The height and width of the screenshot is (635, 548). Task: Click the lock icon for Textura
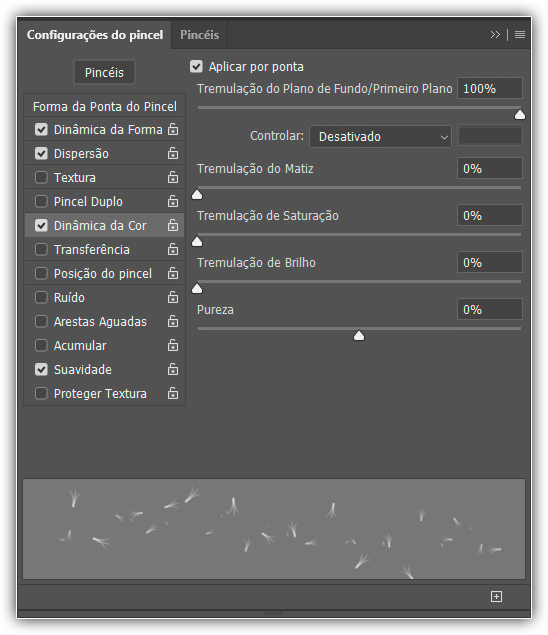173,177
